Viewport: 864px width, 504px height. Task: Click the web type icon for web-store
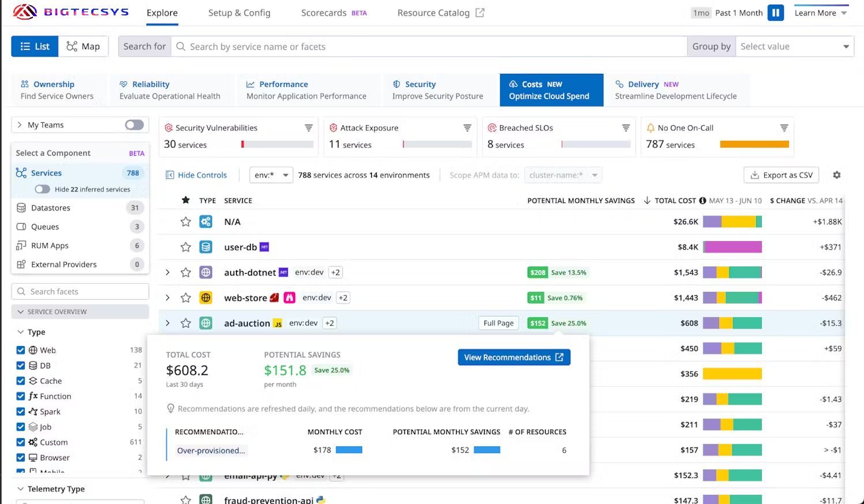click(x=206, y=298)
